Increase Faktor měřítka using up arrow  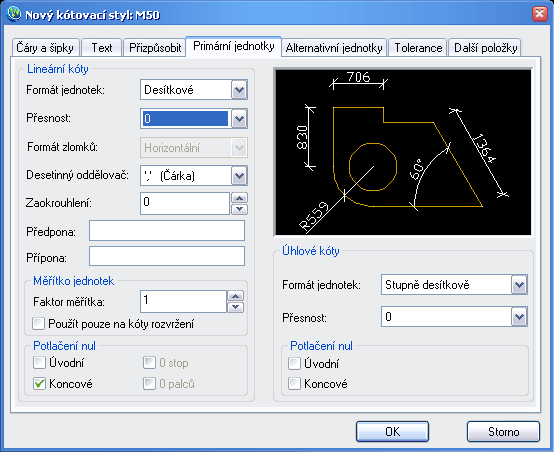(236, 296)
